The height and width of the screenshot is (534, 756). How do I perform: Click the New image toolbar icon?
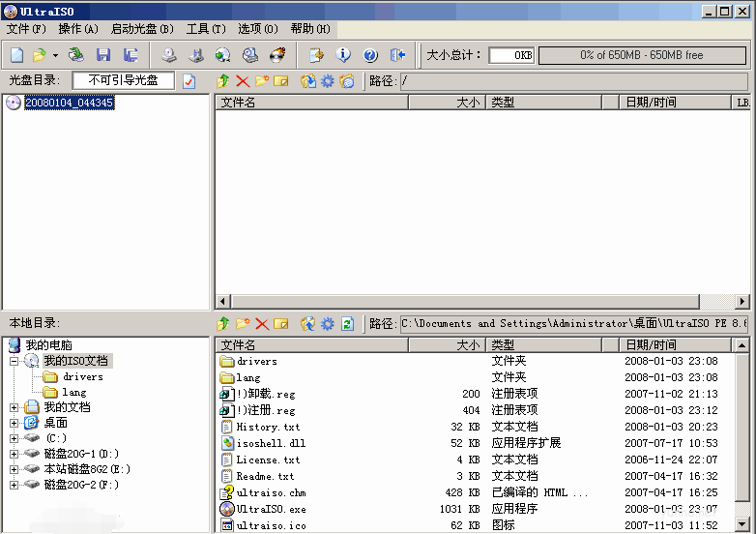pyautogui.click(x=16, y=55)
